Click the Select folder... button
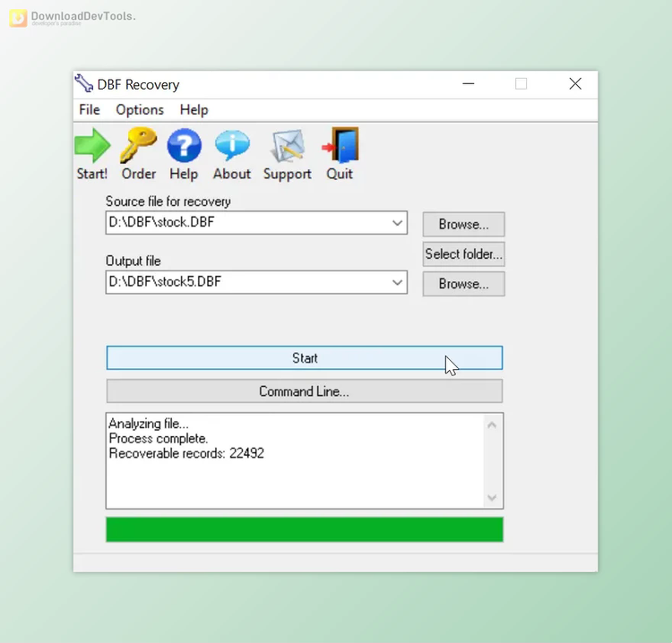The width and height of the screenshot is (672, 643). tap(463, 254)
